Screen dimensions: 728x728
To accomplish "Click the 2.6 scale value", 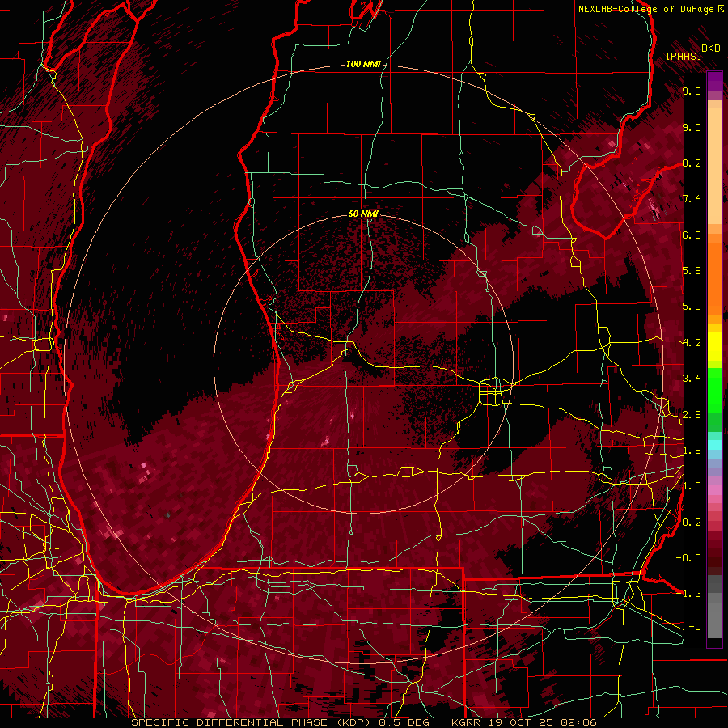I will click(692, 415).
